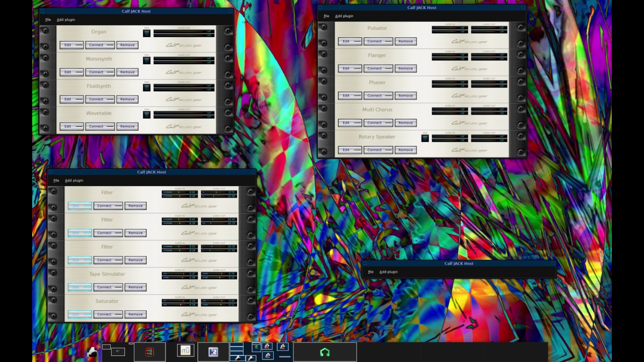Open Add plugin menu in Filter window
This screenshot has width=644, height=362.
(x=74, y=180)
